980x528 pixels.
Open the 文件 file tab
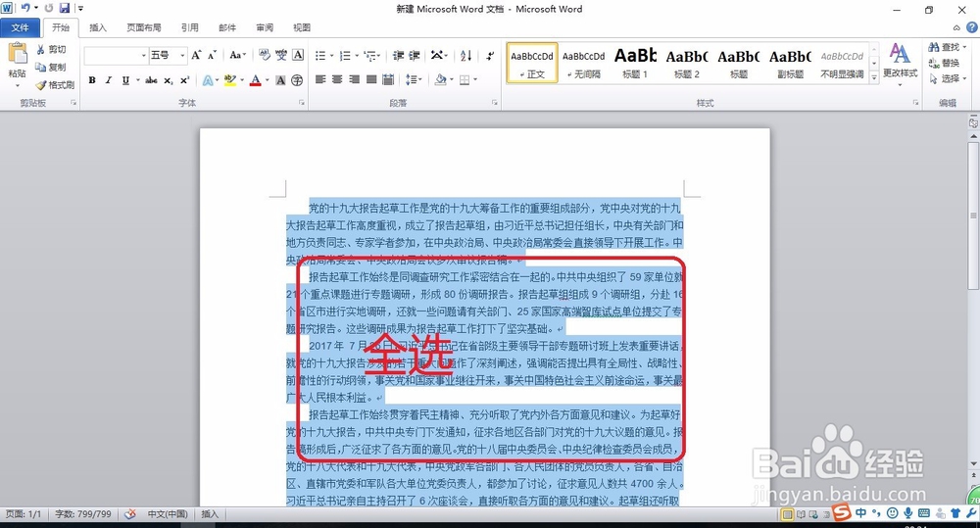coord(20,27)
